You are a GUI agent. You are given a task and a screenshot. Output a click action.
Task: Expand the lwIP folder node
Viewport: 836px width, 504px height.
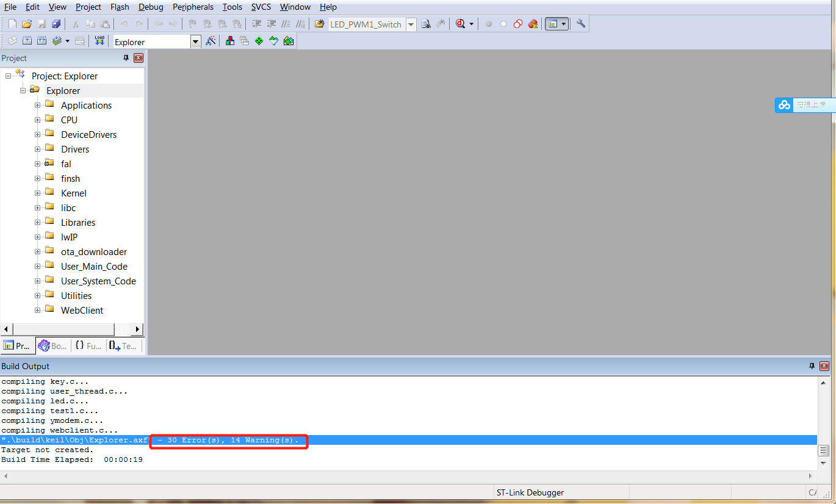pos(37,237)
